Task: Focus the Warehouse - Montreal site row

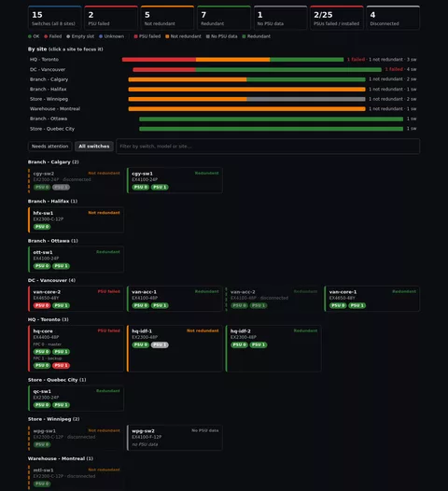Action: coord(223,108)
